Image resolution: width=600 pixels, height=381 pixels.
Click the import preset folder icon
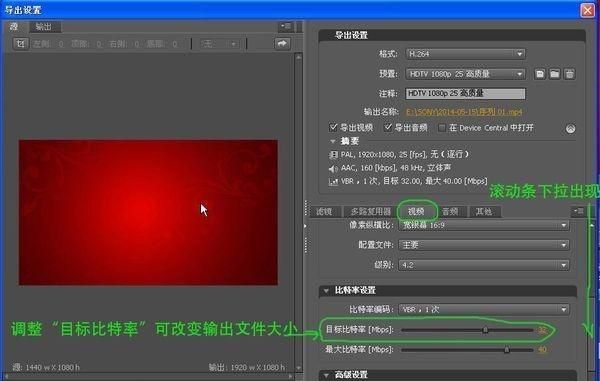tap(554, 74)
